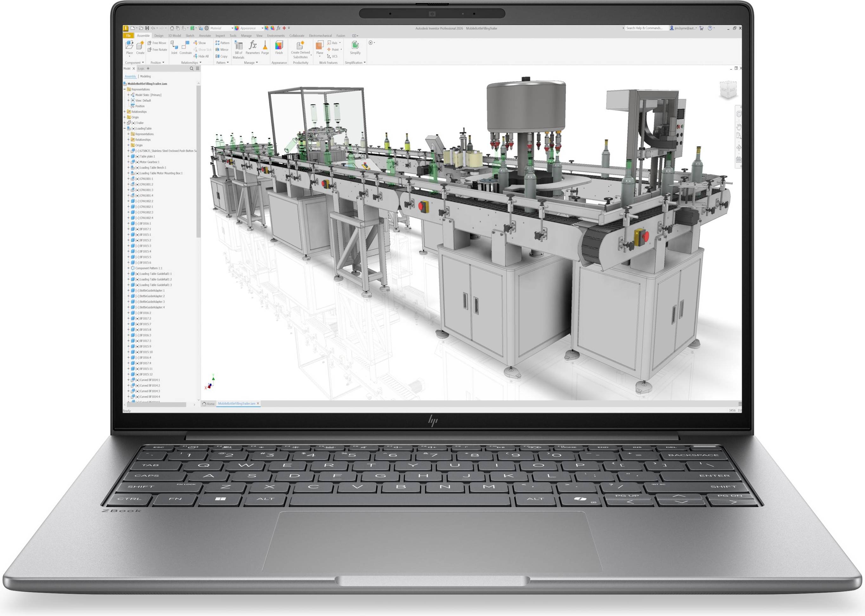
Task: Click Save in quick access toolbar
Action: point(147,28)
